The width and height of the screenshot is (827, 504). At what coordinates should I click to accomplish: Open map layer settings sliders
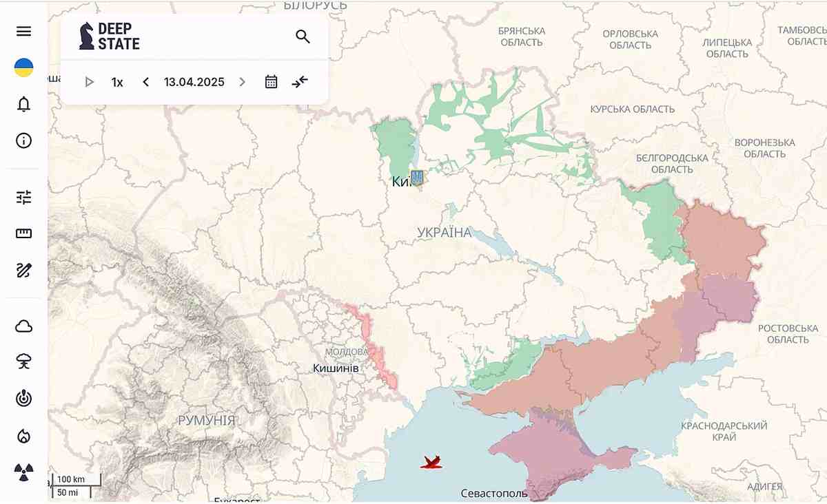(24, 198)
